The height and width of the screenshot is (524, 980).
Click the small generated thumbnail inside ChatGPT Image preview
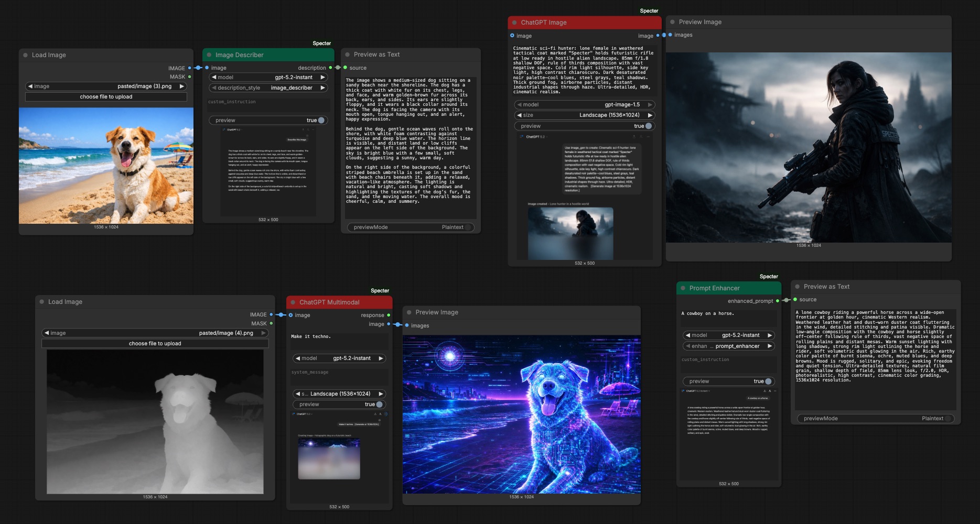point(570,233)
